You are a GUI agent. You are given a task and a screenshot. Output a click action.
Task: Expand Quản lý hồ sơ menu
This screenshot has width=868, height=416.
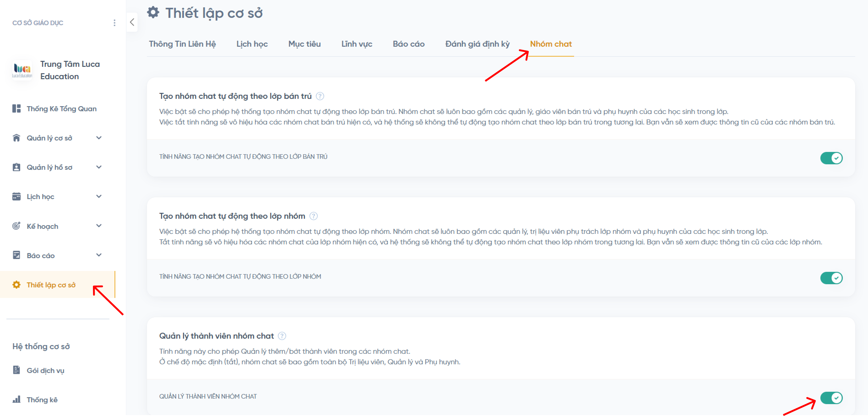click(x=99, y=167)
